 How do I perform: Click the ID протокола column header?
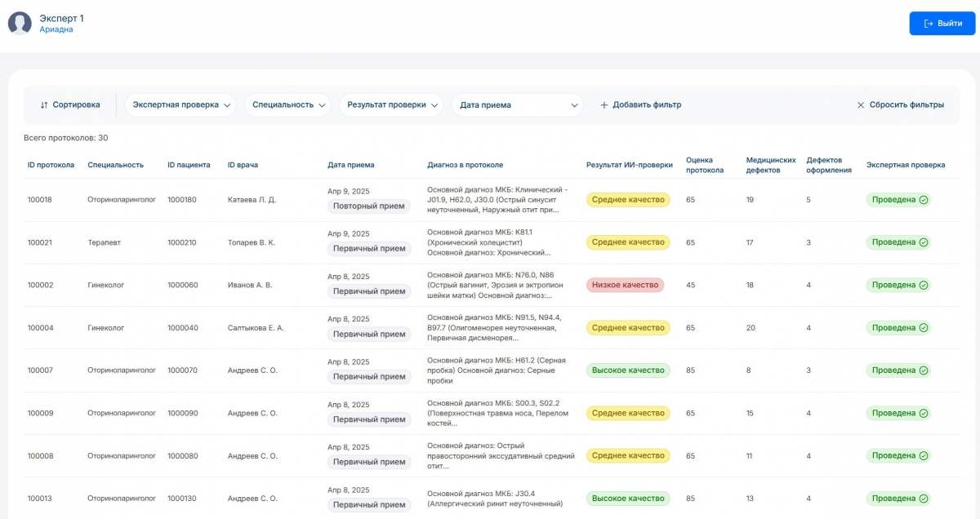[51, 165]
